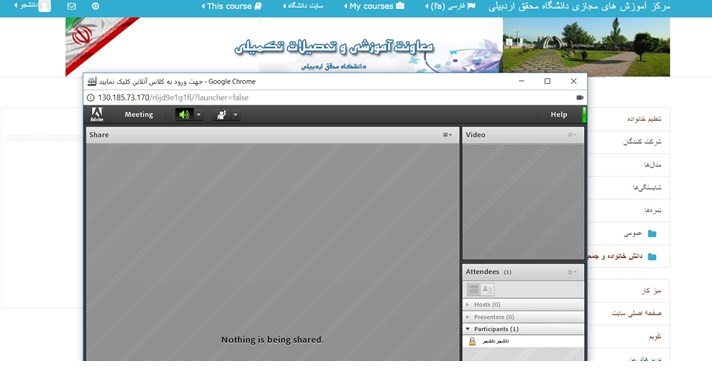Open messages envelope icon in top bar
Screen dimensions: 712x370
(71, 6)
